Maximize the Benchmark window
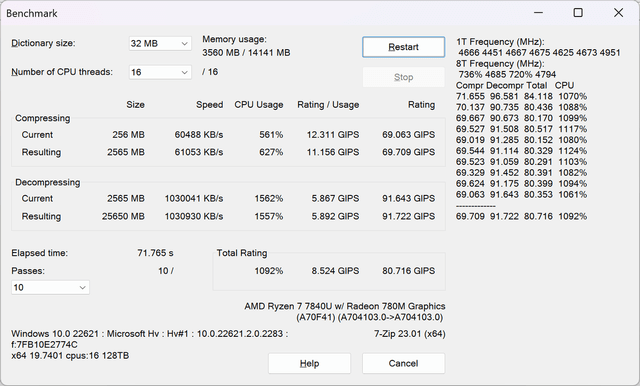This screenshot has height=386, width=640. coord(578,13)
